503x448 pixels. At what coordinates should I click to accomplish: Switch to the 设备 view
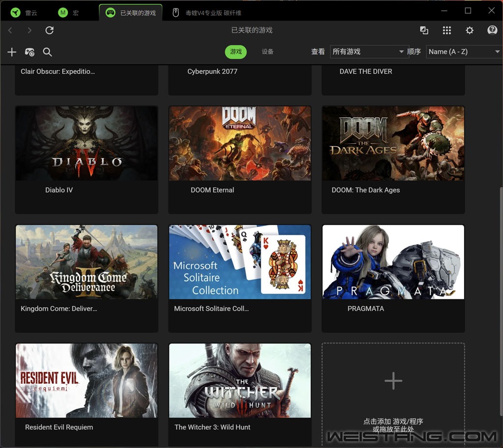(268, 52)
